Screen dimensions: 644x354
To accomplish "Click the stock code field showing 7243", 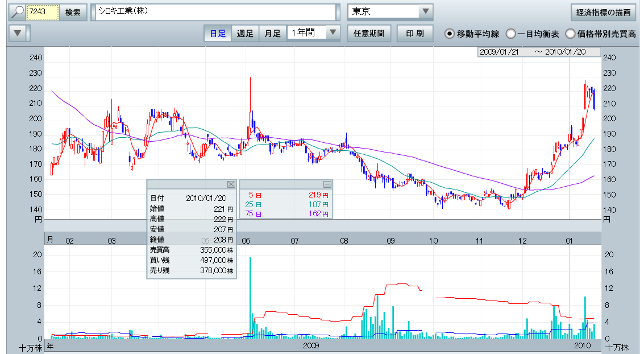I will 43,12.
